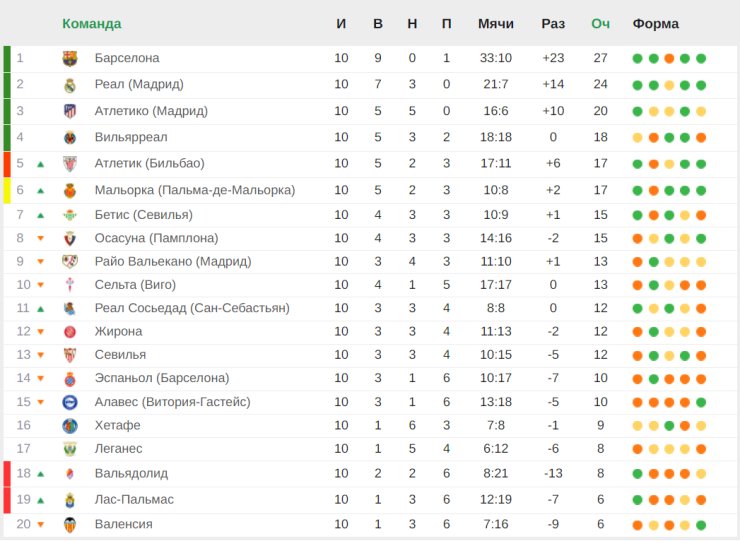
Task: Click the Villarreal yellow crest icon
Action: point(69,137)
